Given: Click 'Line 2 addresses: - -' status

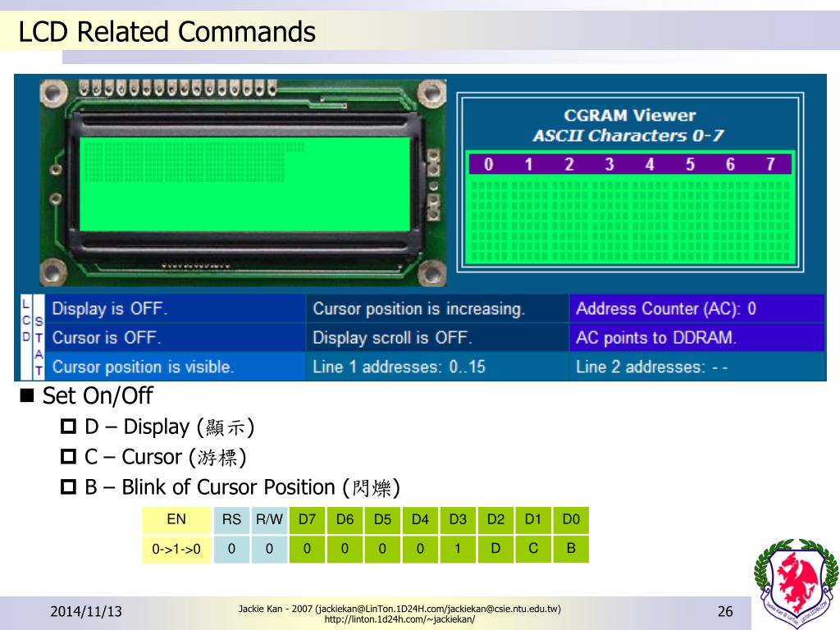Looking at the screenshot, I should coord(696,367).
